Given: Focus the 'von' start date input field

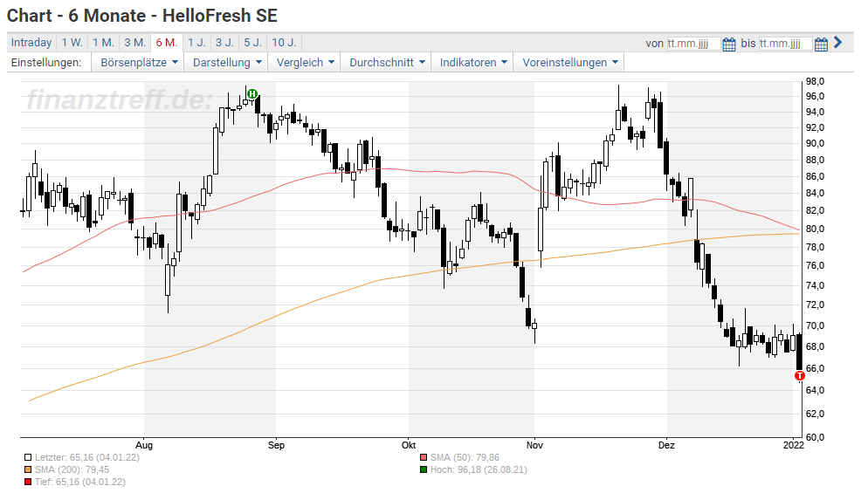Looking at the screenshot, I should (x=693, y=43).
